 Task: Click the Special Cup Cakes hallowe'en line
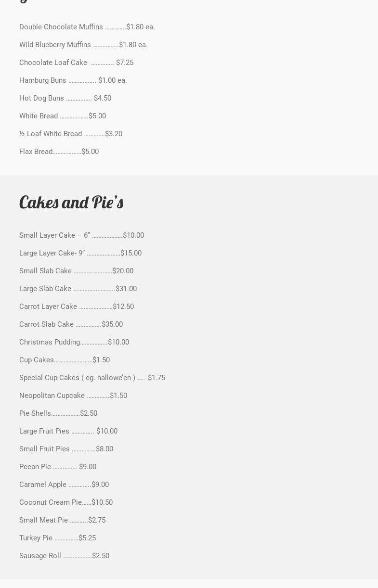point(92,378)
